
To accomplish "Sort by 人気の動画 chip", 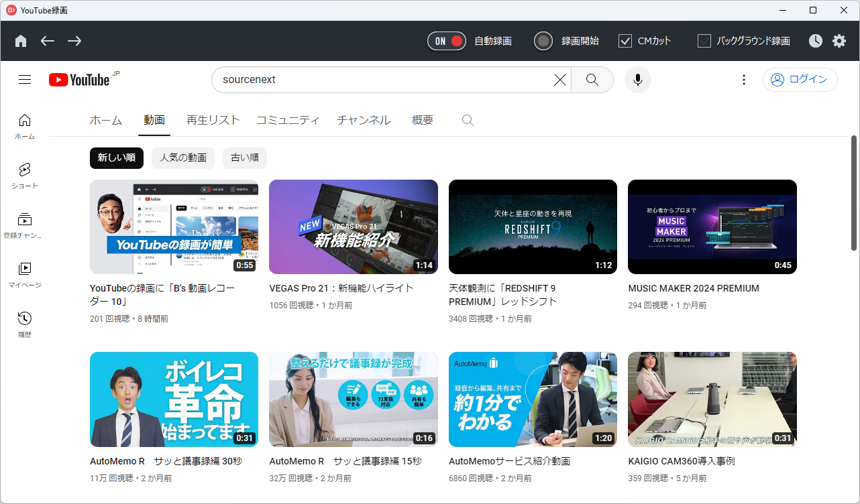I will coord(183,158).
